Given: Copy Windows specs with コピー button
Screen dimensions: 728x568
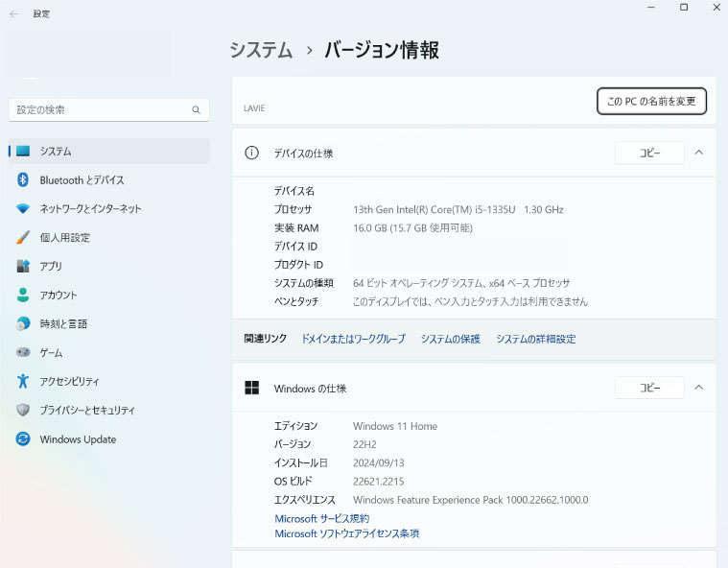Looking at the screenshot, I should point(649,388).
